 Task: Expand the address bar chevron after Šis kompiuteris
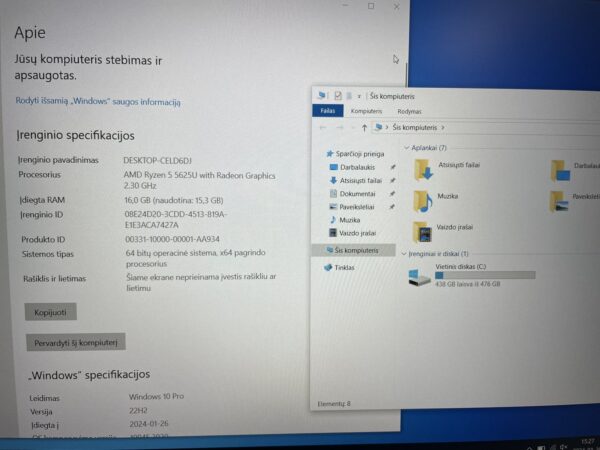tap(443, 127)
